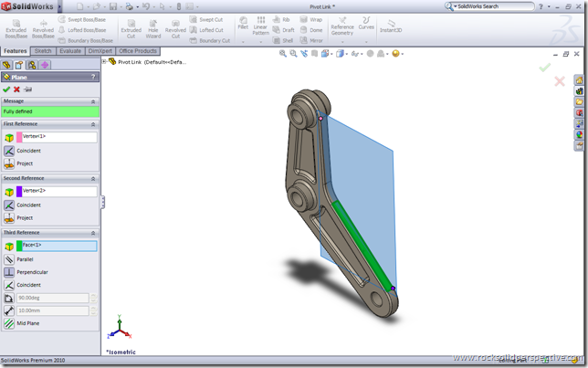Open the SolidWorks menu flyout arrow

pos(59,6)
